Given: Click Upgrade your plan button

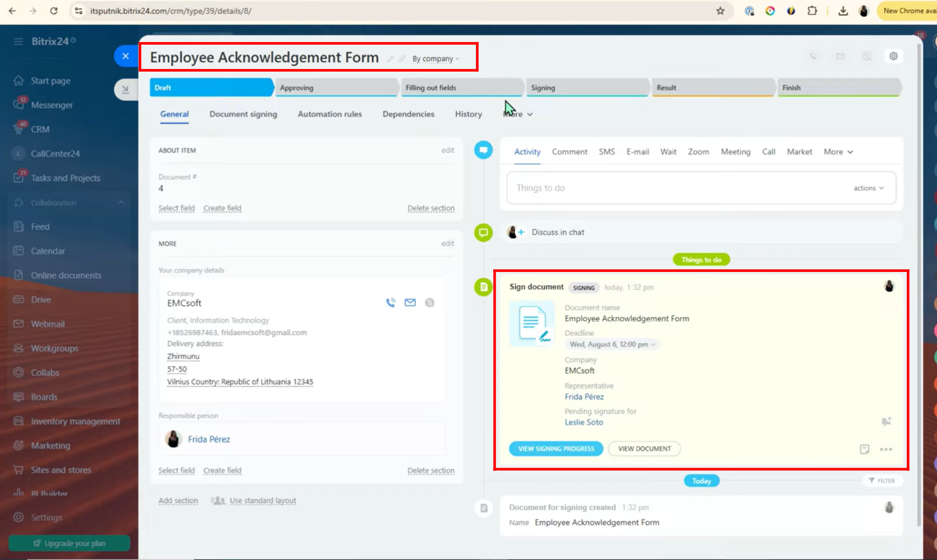Looking at the screenshot, I should coord(69,543).
